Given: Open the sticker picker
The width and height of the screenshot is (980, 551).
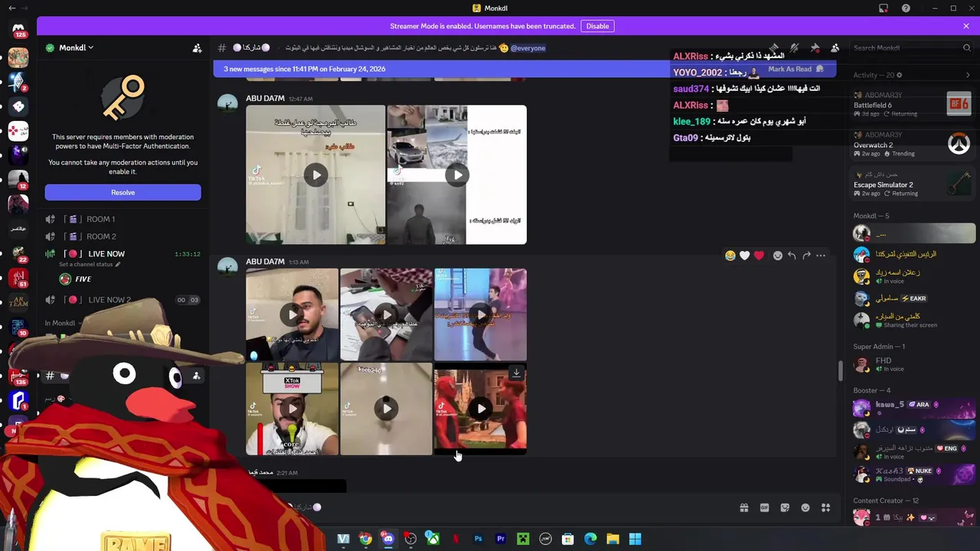Looking at the screenshot, I should (785, 507).
